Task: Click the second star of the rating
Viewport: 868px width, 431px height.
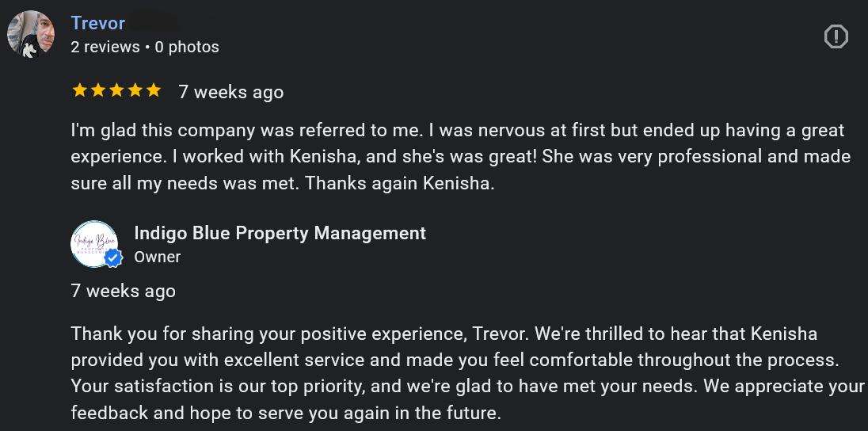Action: coord(98,91)
